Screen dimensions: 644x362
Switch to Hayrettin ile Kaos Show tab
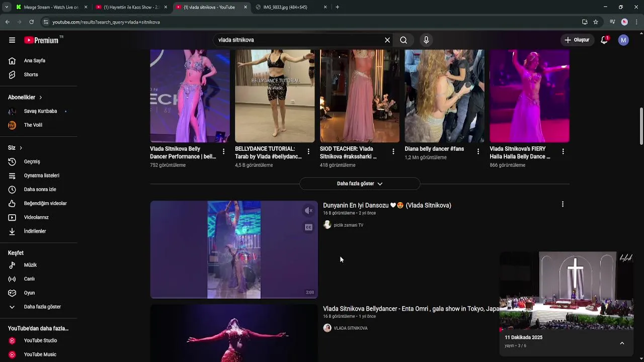pos(131,7)
